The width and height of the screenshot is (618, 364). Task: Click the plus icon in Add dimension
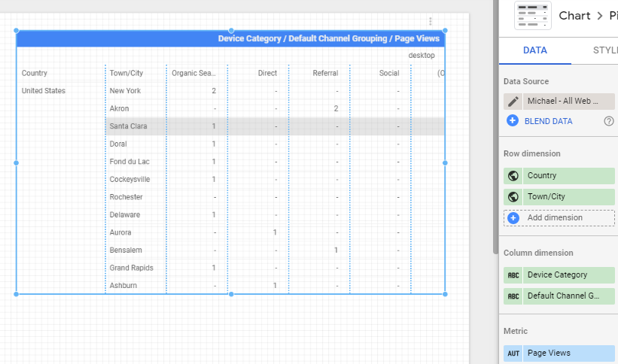coord(513,218)
